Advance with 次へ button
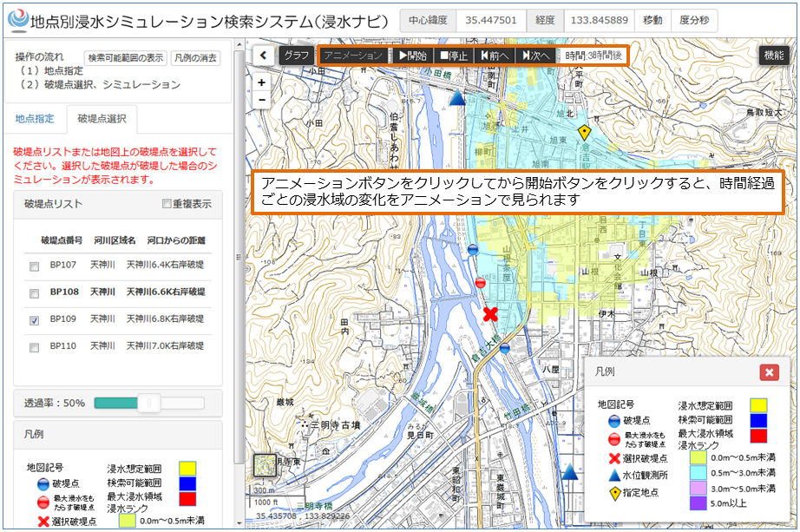The width and height of the screenshot is (800, 532). (x=535, y=56)
